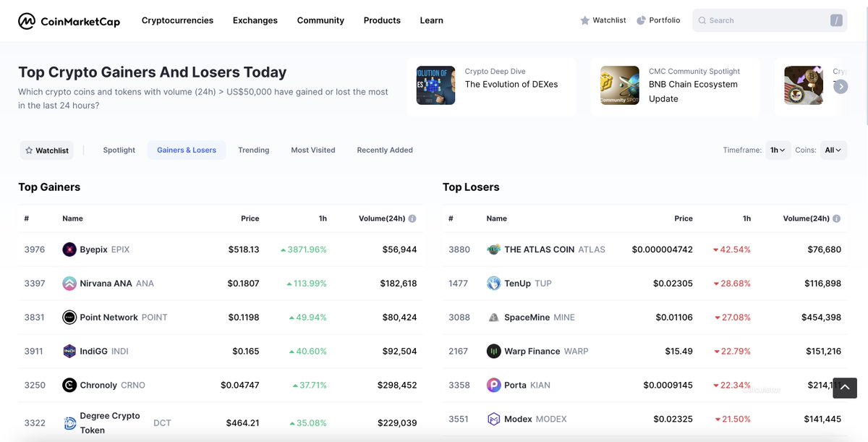Switch to the Spotlight tab
Viewport: 868px width, 442px height.
[119, 150]
